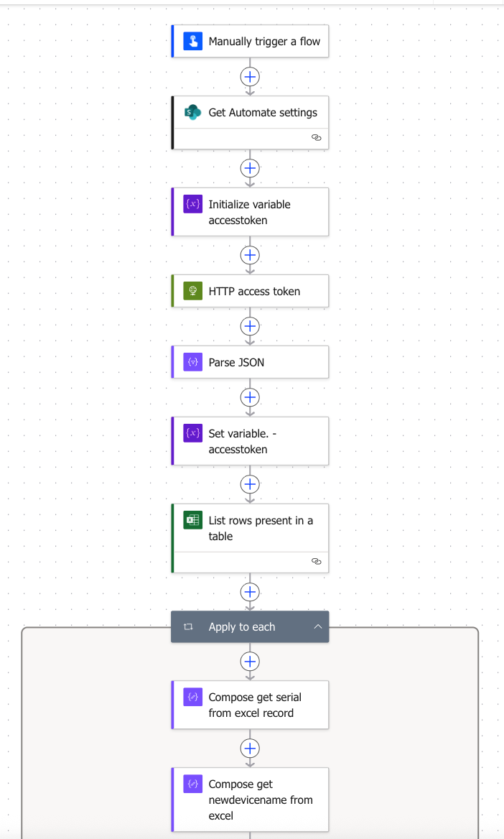Collapse the Apply to each loop

(x=318, y=626)
